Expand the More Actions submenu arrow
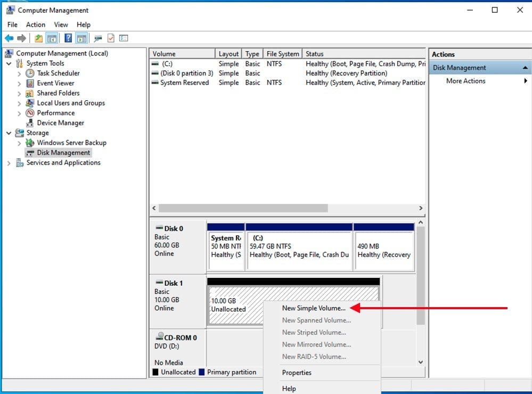 click(525, 81)
